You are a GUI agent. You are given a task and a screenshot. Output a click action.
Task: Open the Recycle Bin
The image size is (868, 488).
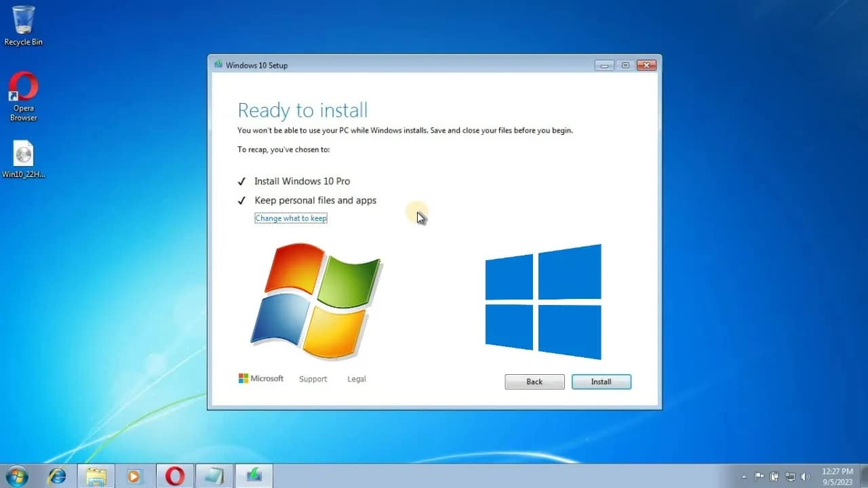22,20
